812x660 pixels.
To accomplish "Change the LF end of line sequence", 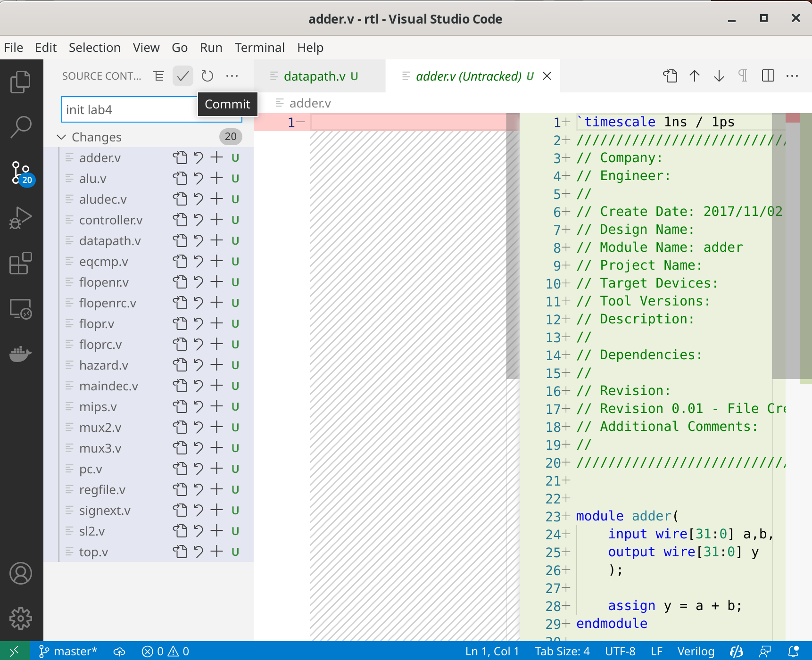I will 657,651.
